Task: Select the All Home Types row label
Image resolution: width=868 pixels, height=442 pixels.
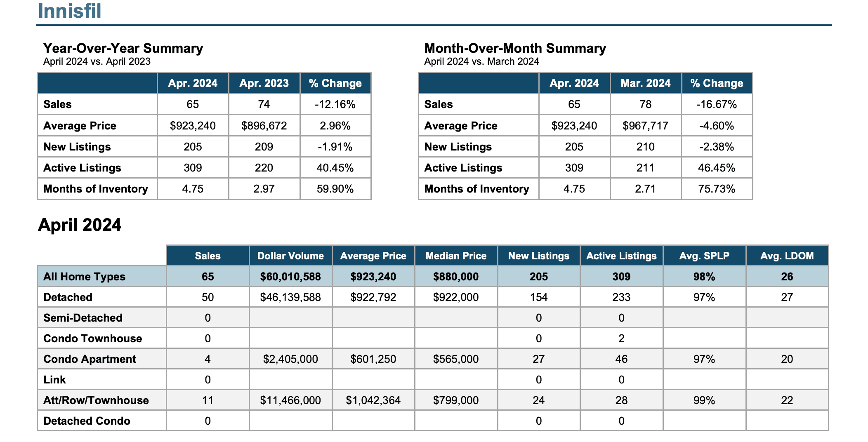Action: (84, 277)
